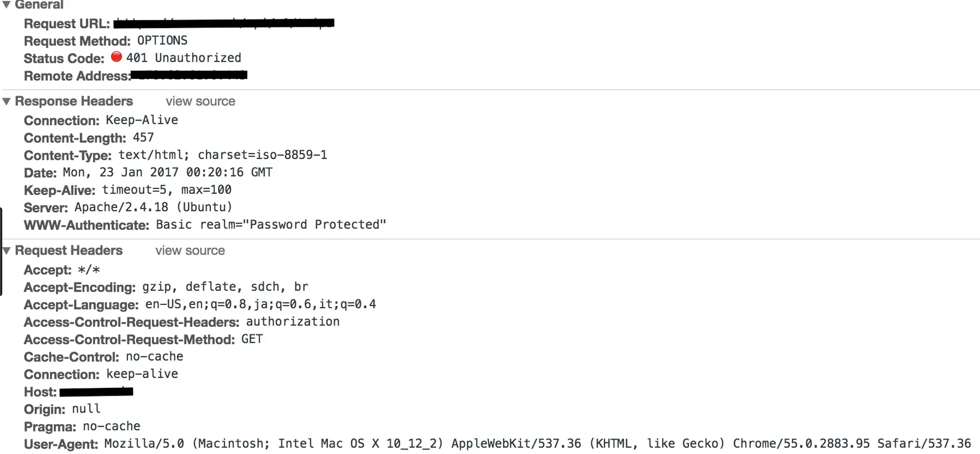
Task: Click the Accept-Encoding header value
Action: pyautogui.click(x=225, y=287)
